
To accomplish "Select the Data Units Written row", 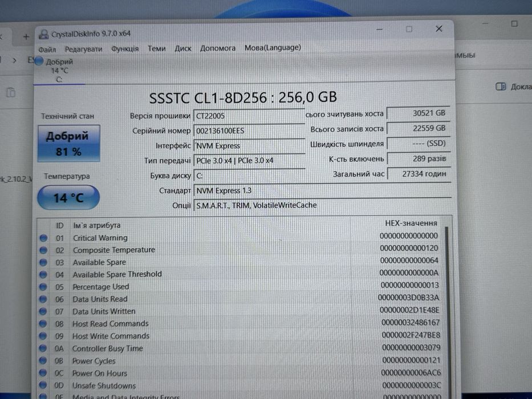I will click(241, 311).
